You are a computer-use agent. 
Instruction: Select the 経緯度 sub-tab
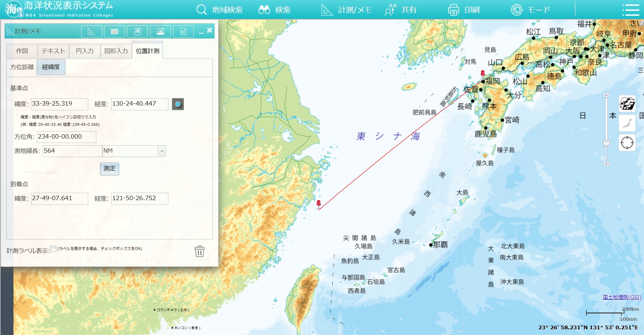(51, 67)
